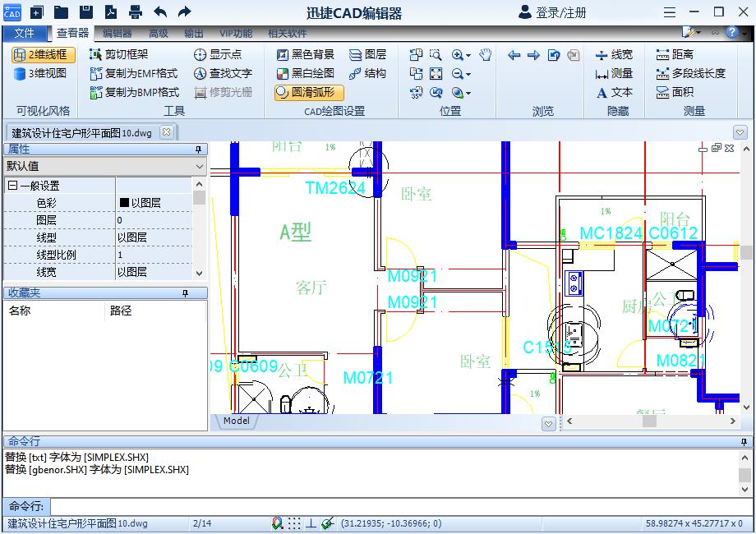756x534 pixels.
Task: Export to PDF with the PDF icon
Action: [111, 12]
